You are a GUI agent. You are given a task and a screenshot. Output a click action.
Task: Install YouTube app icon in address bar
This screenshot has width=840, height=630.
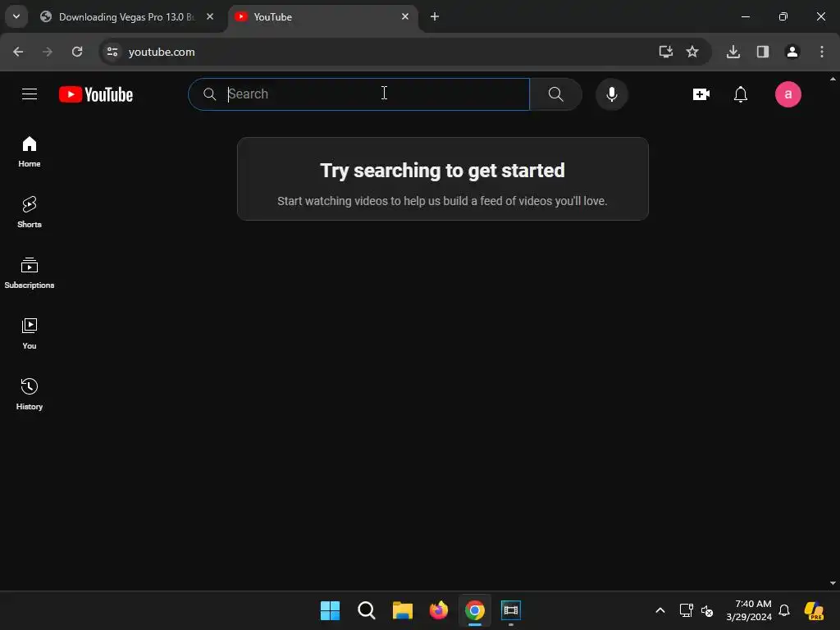coord(665,52)
